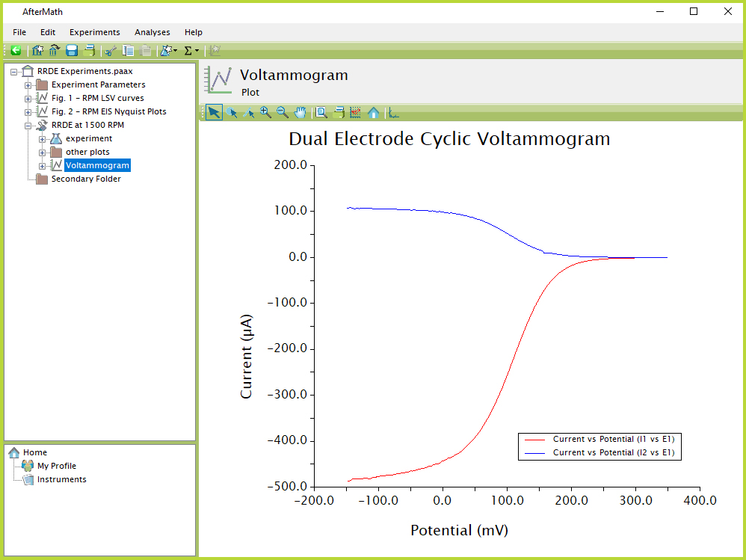The height and width of the screenshot is (560, 746).
Task: Activate the zoom out magnifier tool
Action: 283,112
